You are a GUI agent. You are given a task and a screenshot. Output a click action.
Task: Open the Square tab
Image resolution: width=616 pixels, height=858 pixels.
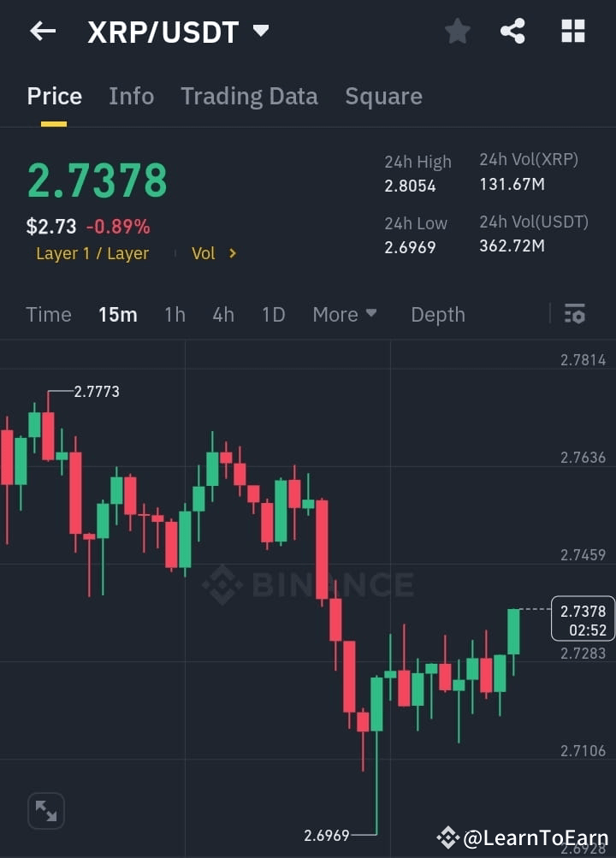pos(383,97)
